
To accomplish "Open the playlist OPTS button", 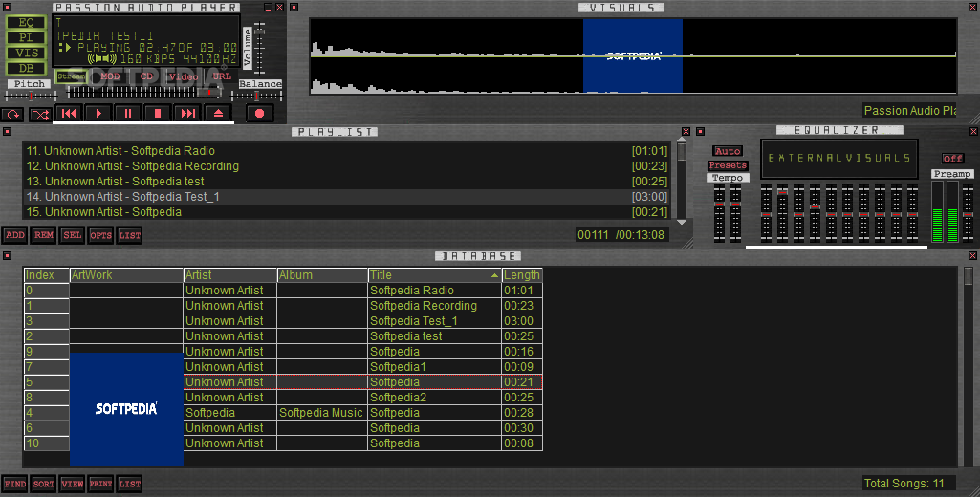I will (x=100, y=235).
